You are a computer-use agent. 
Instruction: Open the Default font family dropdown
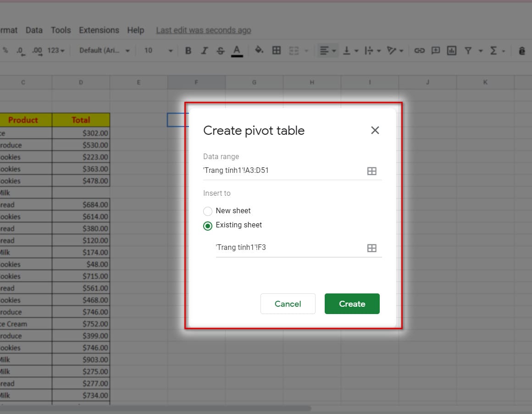tap(103, 50)
